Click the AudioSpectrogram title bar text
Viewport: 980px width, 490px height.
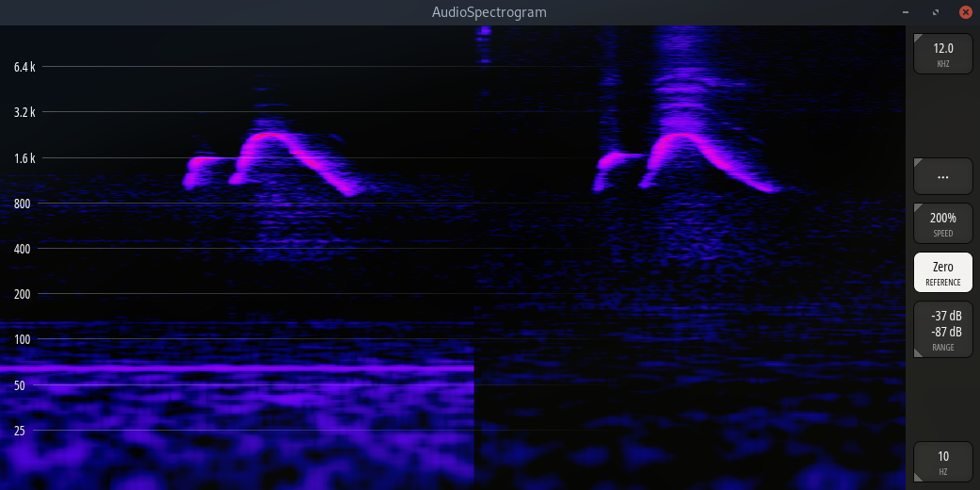pos(490,12)
